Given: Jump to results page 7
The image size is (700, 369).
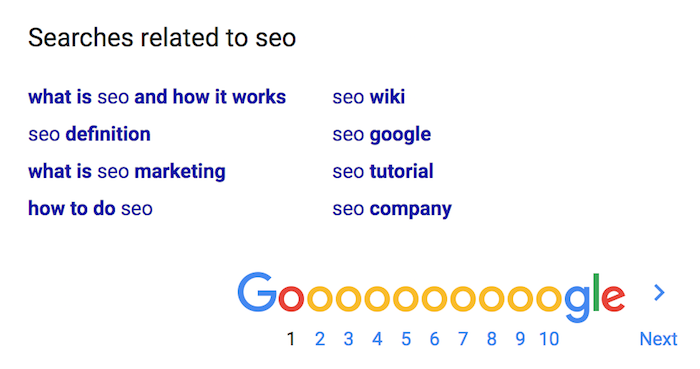Looking at the screenshot, I should tap(463, 339).
